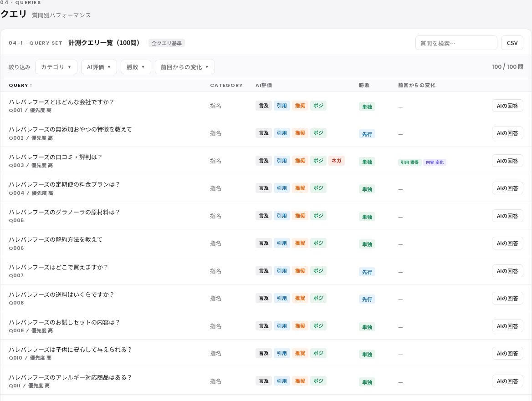This screenshot has width=532, height=401.
Task: Click the 指名 category cell in row Q001
Action: tap(216, 106)
